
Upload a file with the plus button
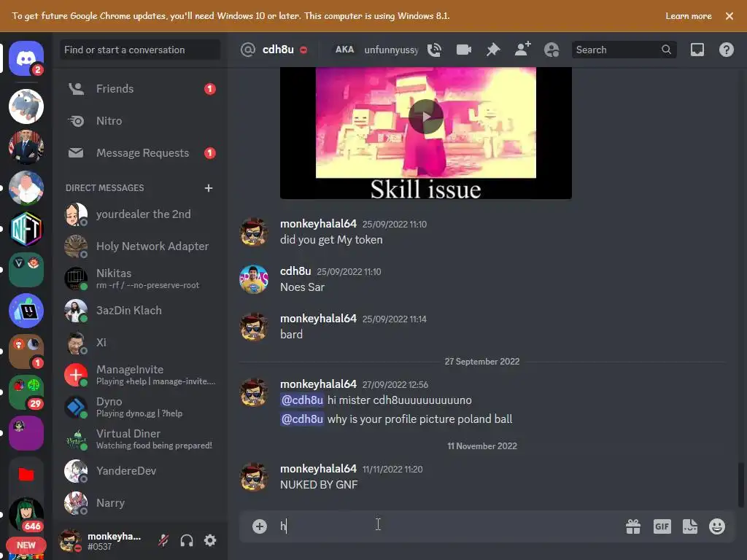point(260,526)
